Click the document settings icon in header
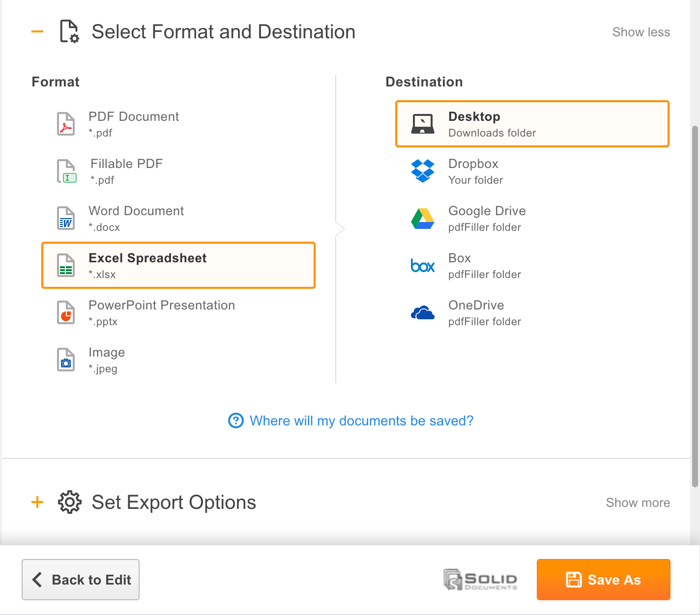700x615 pixels. pyautogui.click(x=69, y=31)
